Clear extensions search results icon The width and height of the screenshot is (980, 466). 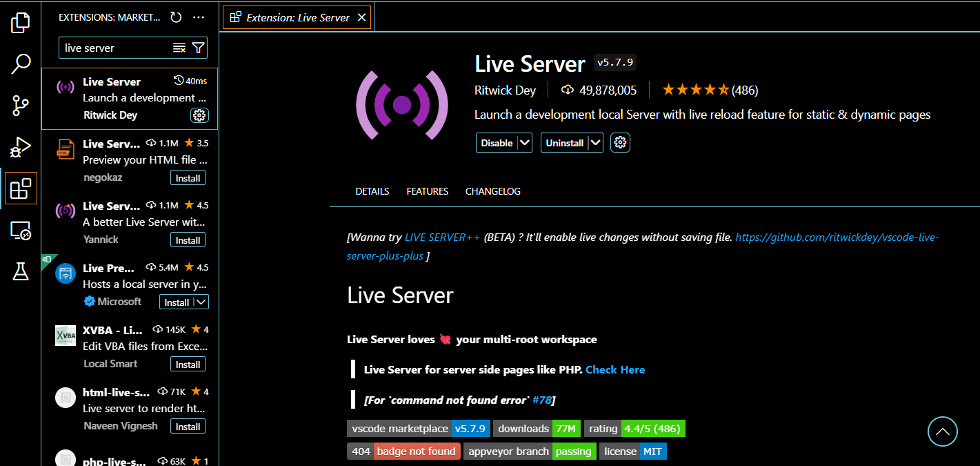[179, 48]
